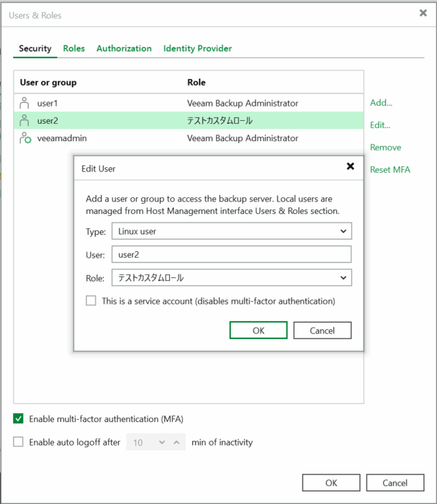Click the Remove link
Image resolution: width=437 pixels, height=504 pixels.
pyautogui.click(x=386, y=148)
